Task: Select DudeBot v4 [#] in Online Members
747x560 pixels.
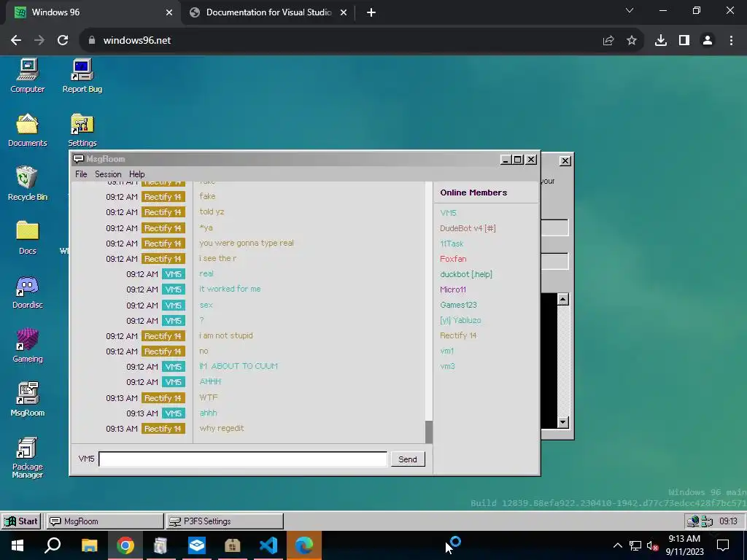Action: pyautogui.click(x=468, y=228)
